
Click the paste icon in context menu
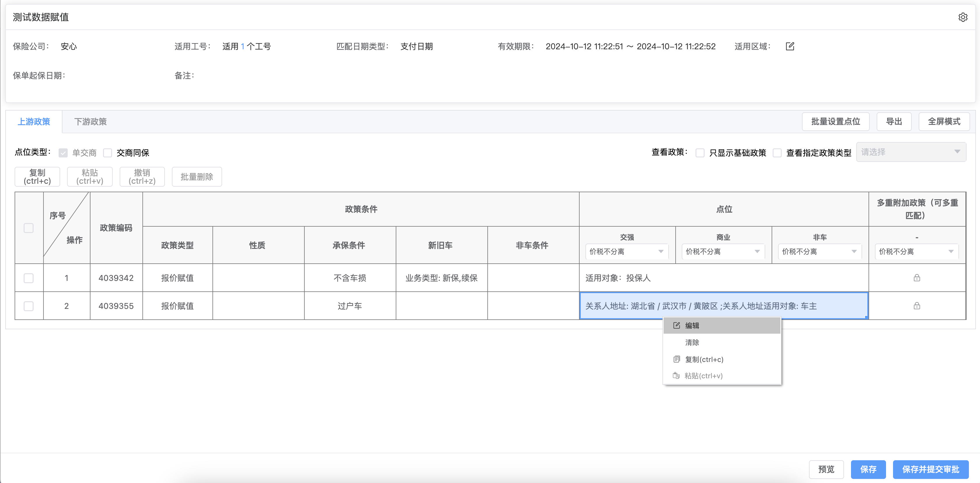676,376
